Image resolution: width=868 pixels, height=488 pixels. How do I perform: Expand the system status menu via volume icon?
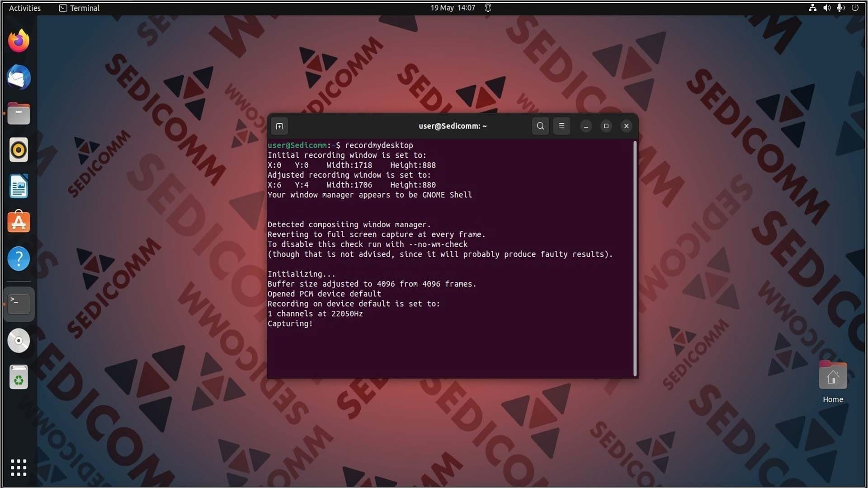[x=827, y=8]
